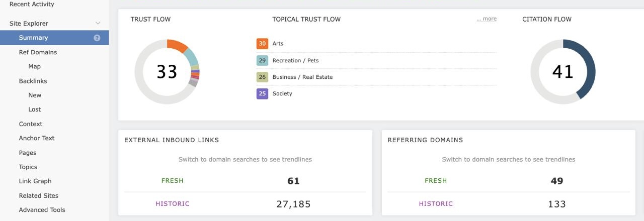View New backlinks in sidebar
Image resolution: width=644 pixels, height=221 pixels.
35,95
